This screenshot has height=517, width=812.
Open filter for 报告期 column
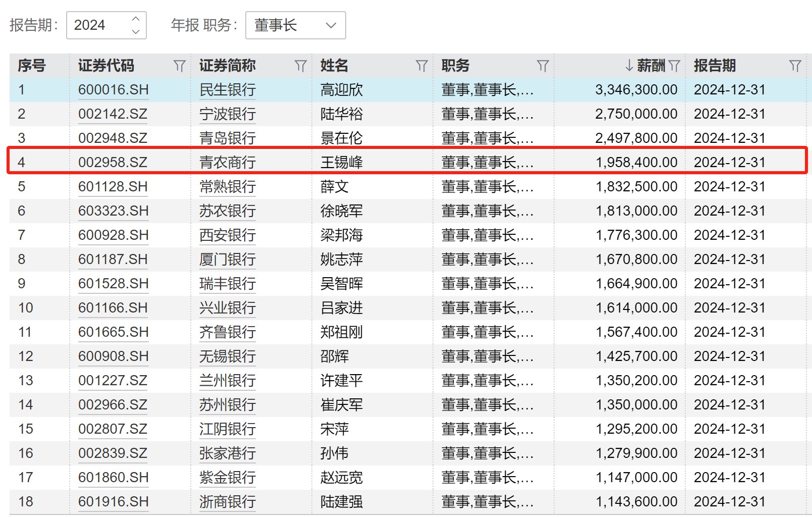point(795,66)
